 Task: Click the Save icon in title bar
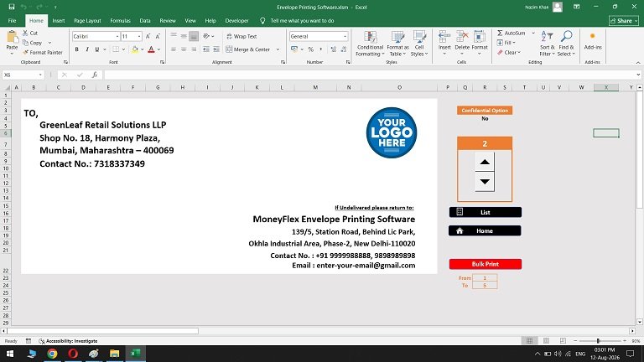12,7
